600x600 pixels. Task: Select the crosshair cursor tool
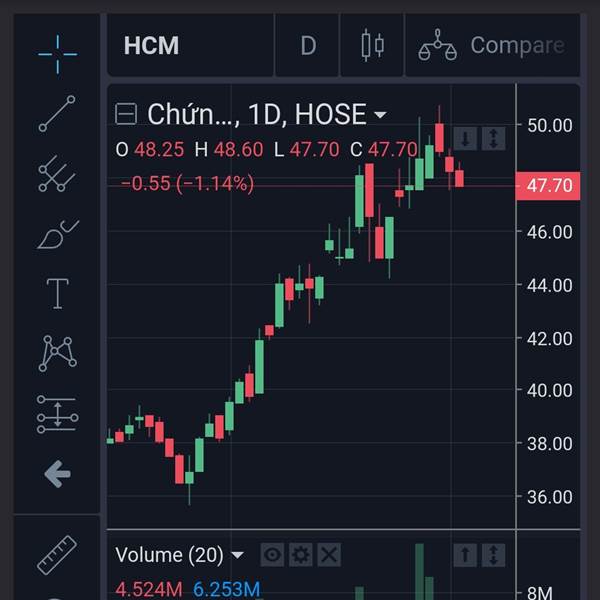[57, 54]
